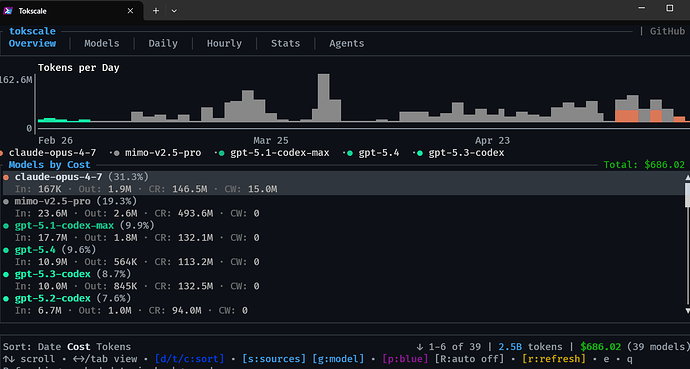Screen dimensions: 690x369
Task: Click the [r:refresh] shortcut
Action: tap(554, 359)
